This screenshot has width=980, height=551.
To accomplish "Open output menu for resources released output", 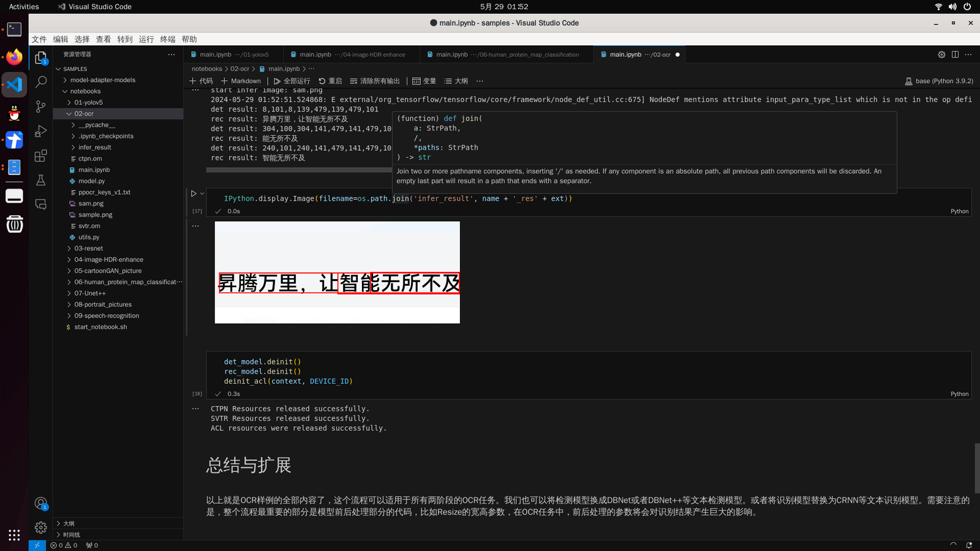I will point(195,408).
